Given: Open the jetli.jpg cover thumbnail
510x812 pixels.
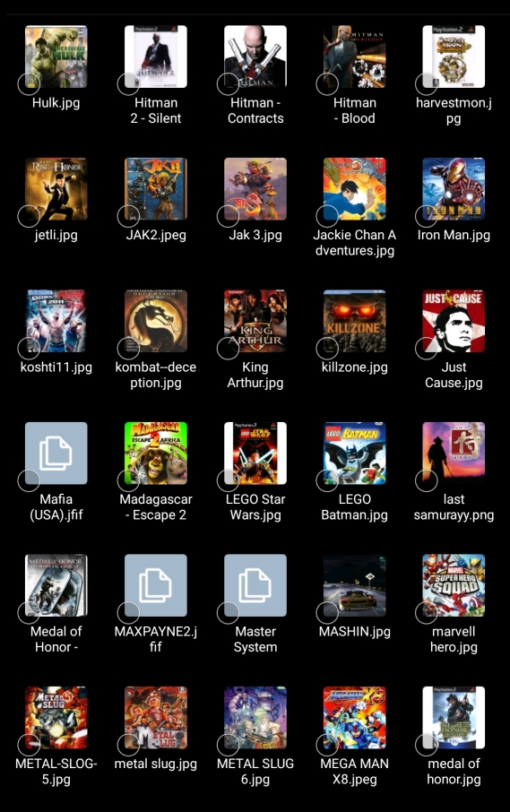Looking at the screenshot, I should click(x=56, y=189).
